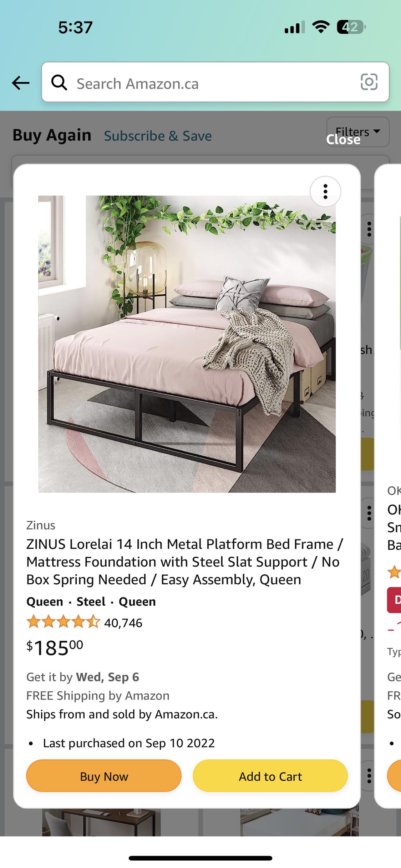Open the ZINUS bed frame product image
This screenshot has height=868, width=401.
[187, 344]
